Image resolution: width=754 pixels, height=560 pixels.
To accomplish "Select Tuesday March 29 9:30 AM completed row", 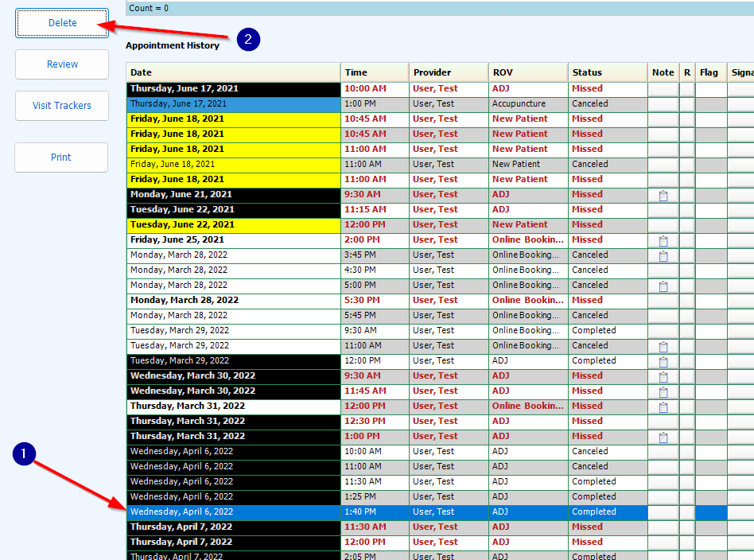I will click(440, 331).
